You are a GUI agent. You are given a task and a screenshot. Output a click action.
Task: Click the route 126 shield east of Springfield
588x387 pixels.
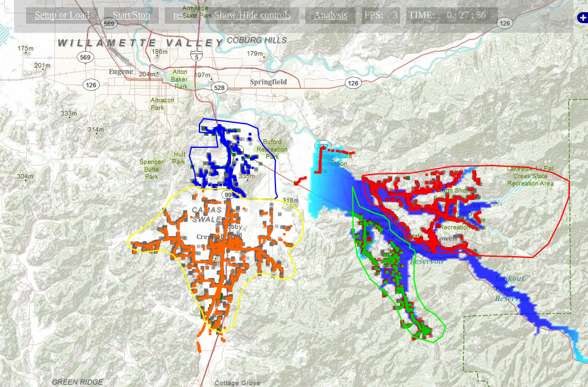(353, 83)
